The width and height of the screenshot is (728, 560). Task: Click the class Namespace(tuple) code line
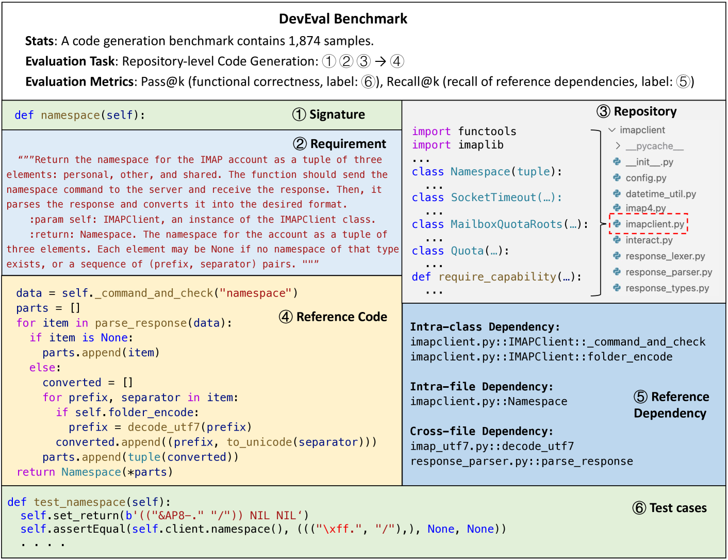(x=487, y=172)
